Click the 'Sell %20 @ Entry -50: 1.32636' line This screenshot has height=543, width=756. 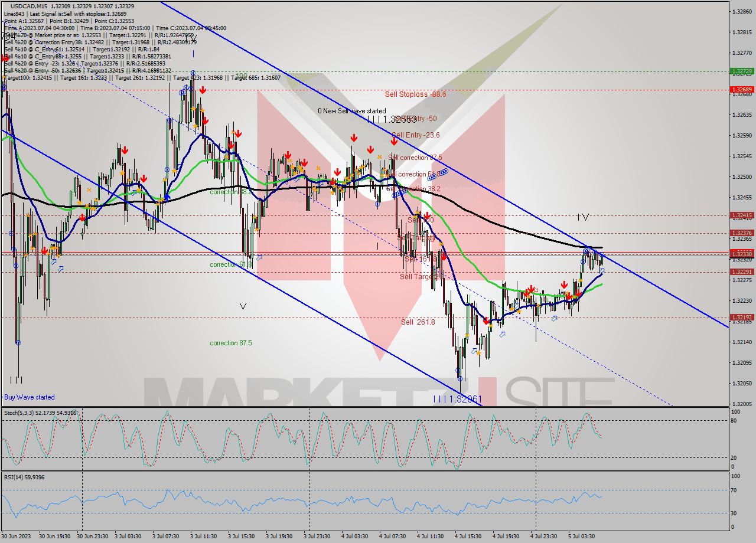pyautogui.click(x=87, y=70)
